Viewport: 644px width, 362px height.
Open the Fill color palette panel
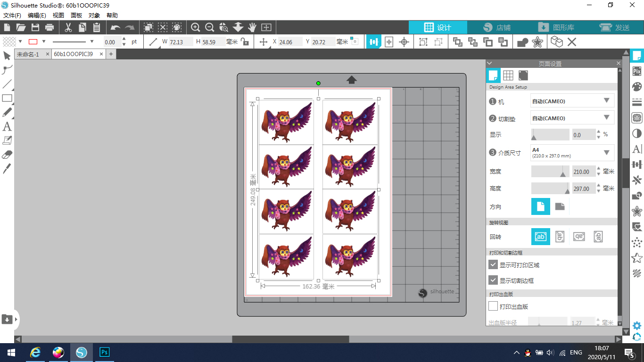pos(637,87)
